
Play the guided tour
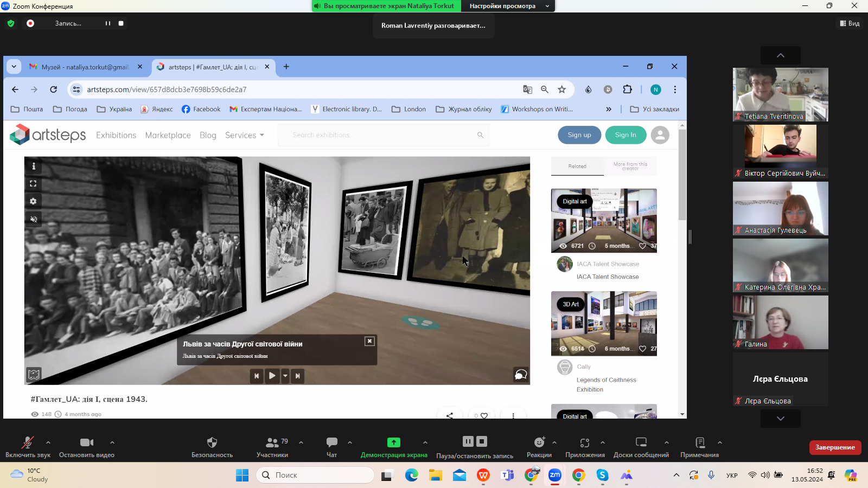272,376
